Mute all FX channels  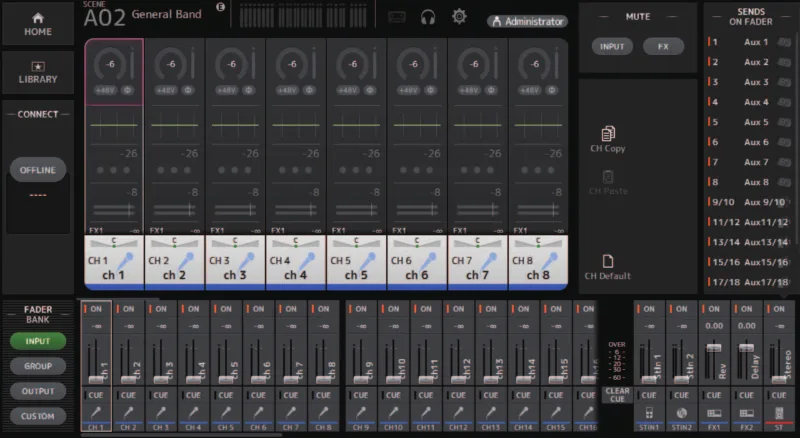pyautogui.click(x=663, y=46)
